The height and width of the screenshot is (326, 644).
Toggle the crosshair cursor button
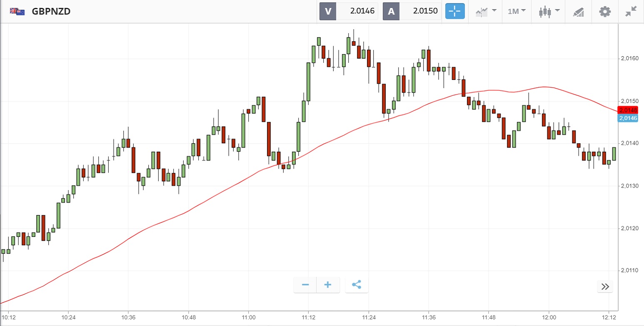(x=455, y=11)
